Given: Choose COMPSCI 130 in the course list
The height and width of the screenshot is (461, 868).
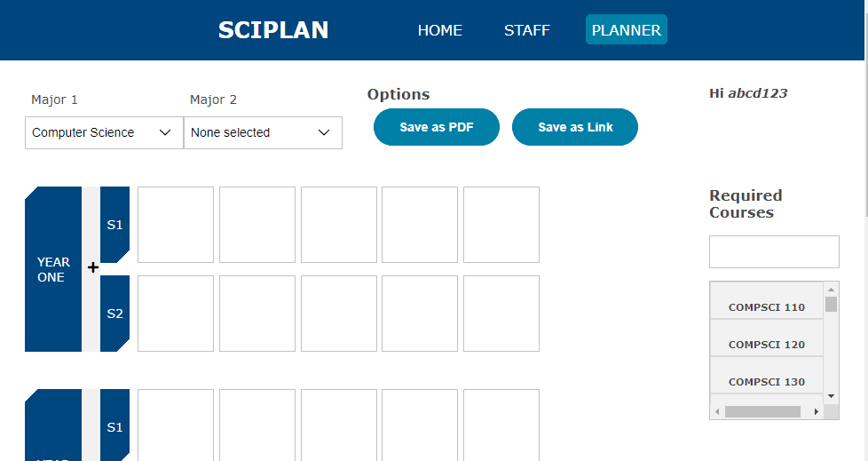Looking at the screenshot, I should pyautogui.click(x=767, y=381).
